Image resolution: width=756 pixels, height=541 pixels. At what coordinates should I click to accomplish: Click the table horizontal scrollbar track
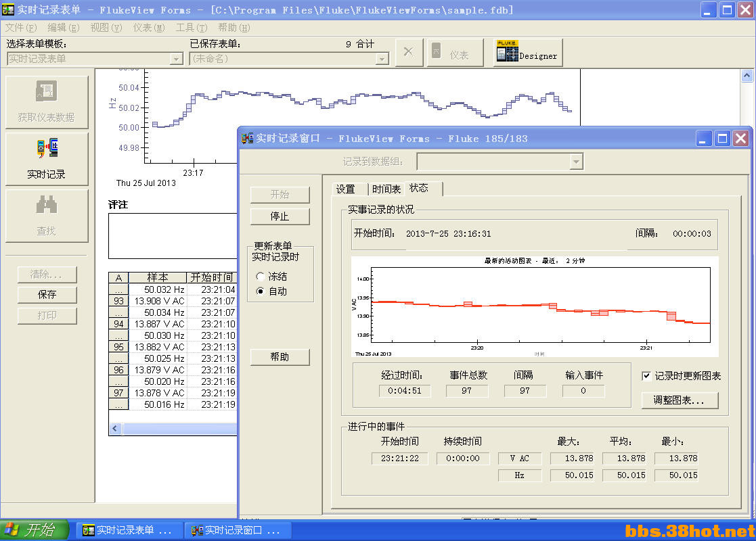[x=179, y=428]
